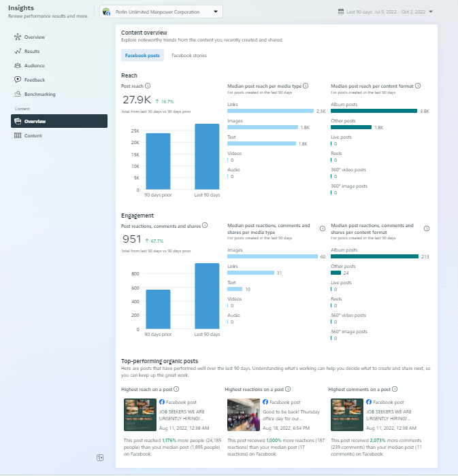Open the Last 90 days date range dropdown arrow
The height and width of the screenshot is (476, 458).
[431, 12]
